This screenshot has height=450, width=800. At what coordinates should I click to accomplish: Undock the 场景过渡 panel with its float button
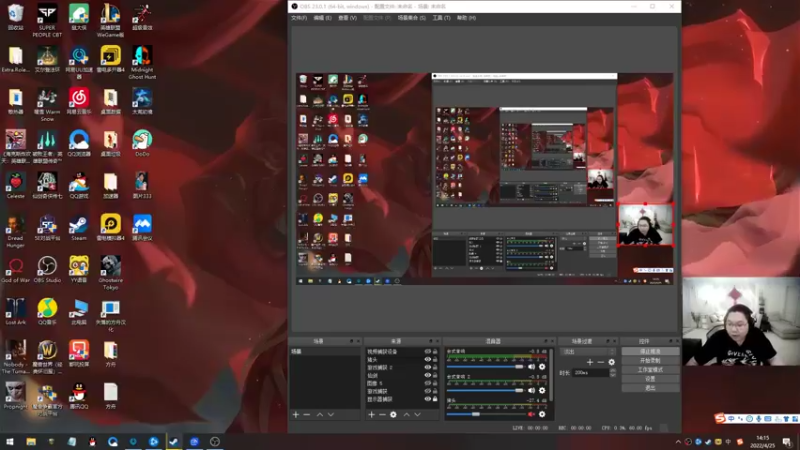click(608, 341)
